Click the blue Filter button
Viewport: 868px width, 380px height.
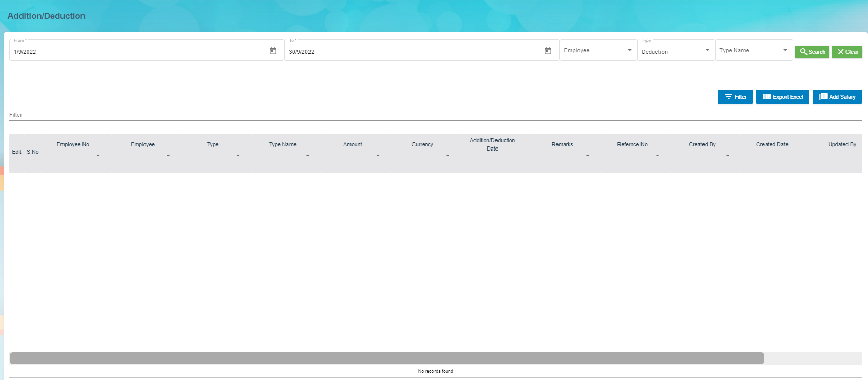coord(735,97)
